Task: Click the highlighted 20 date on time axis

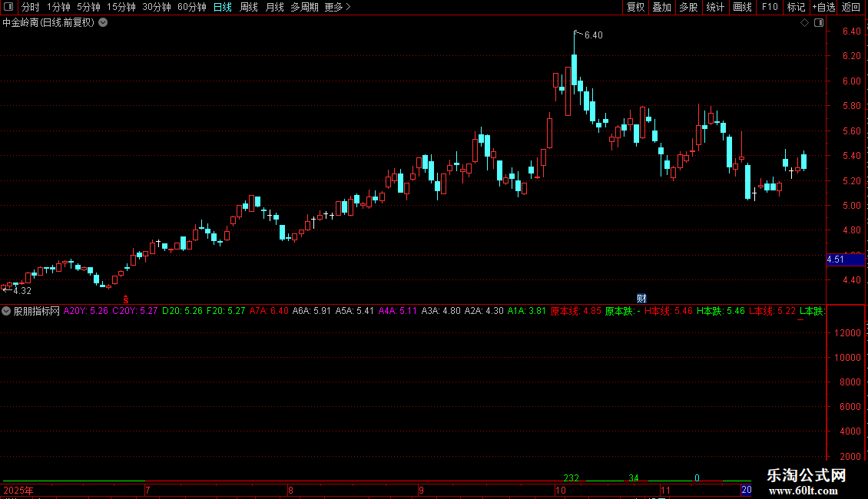Action: pyautogui.click(x=746, y=490)
